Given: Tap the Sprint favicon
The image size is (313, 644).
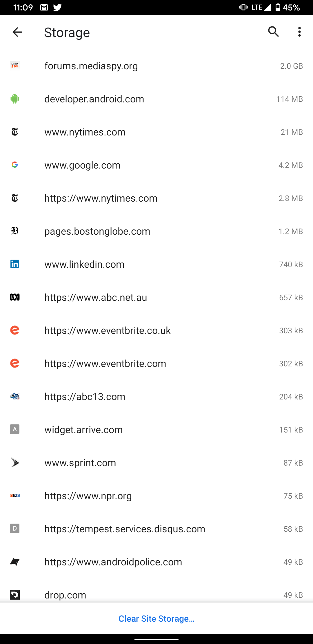Looking at the screenshot, I should pyautogui.click(x=15, y=462).
